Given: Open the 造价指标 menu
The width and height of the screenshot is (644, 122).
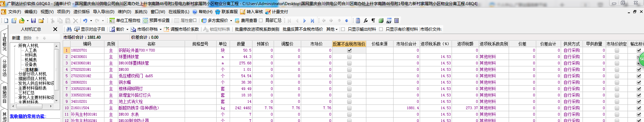Looking at the screenshot, I should [82, 12].
